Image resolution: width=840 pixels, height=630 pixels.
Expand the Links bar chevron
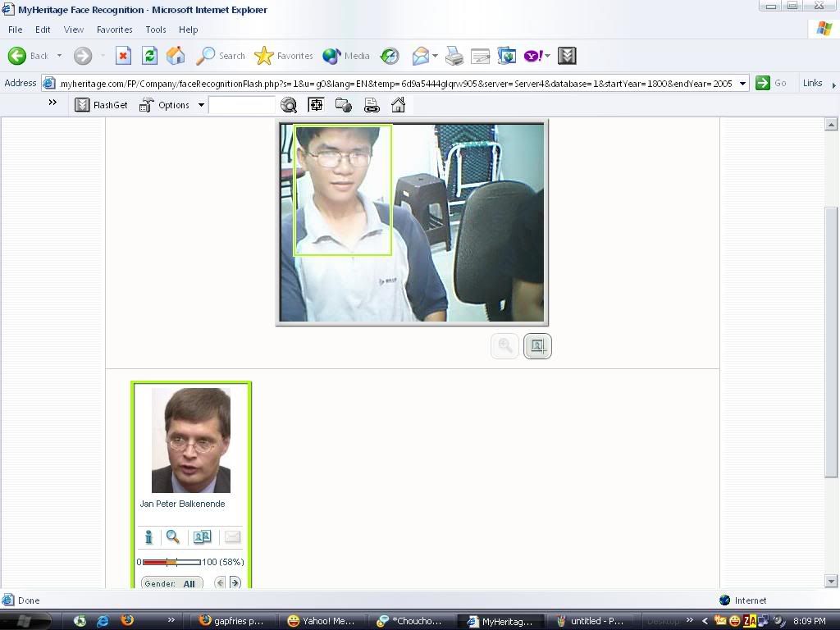(833, 84)
